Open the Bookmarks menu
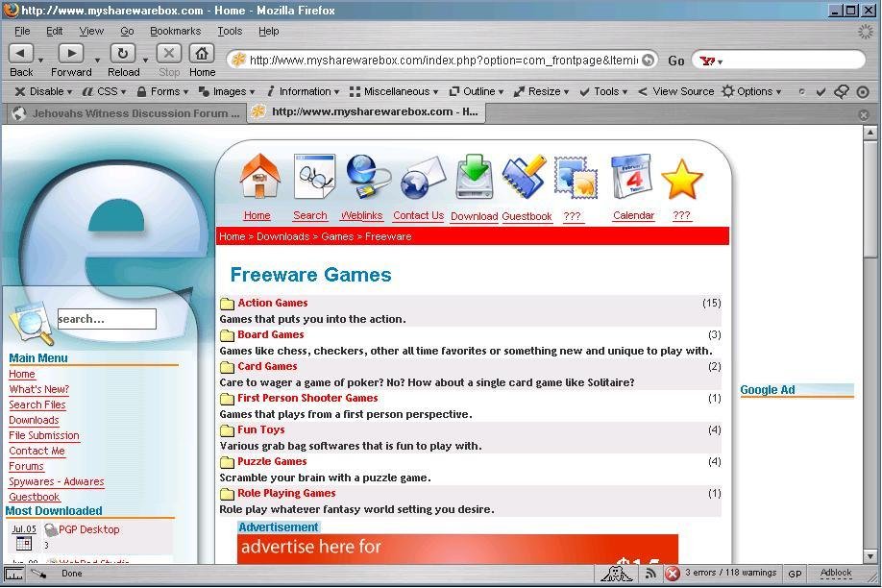882x588 pixels. tap(176, 31)
